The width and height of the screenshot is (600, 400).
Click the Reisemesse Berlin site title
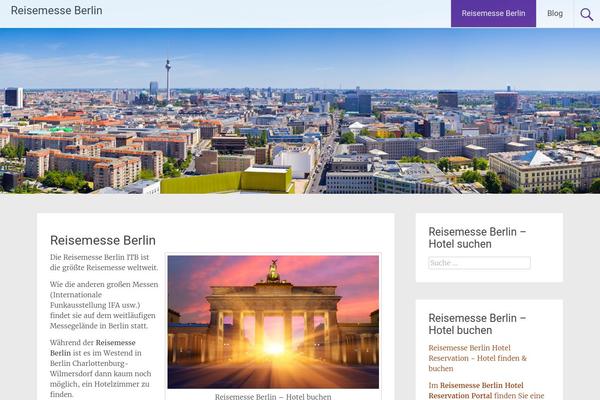click(x=57, y=11)
